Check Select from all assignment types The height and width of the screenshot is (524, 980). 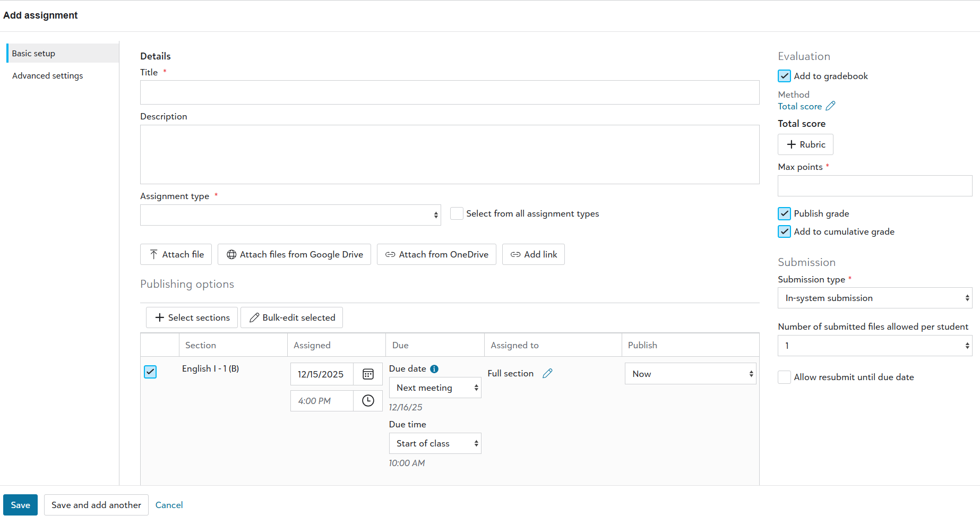tap(457, 213)
